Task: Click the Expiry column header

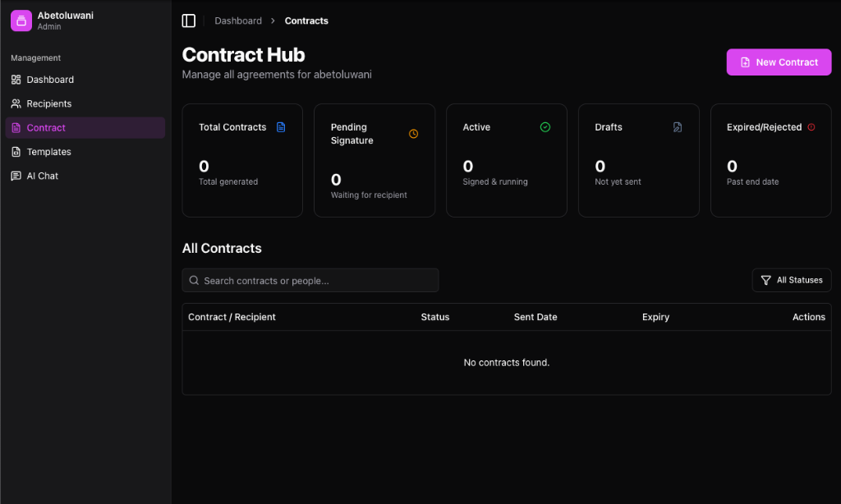Action: tap(655, 317)
